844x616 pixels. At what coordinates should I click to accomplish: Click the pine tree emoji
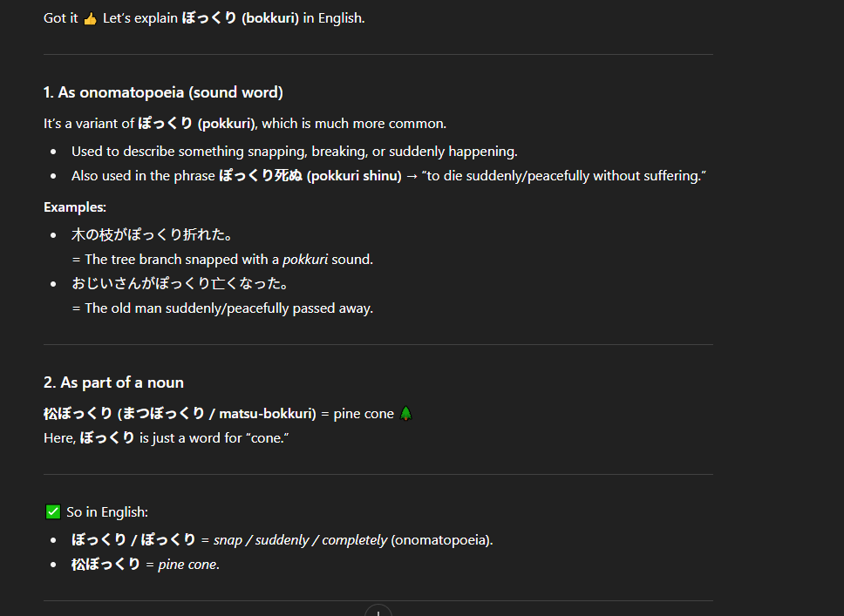[405, 414]
